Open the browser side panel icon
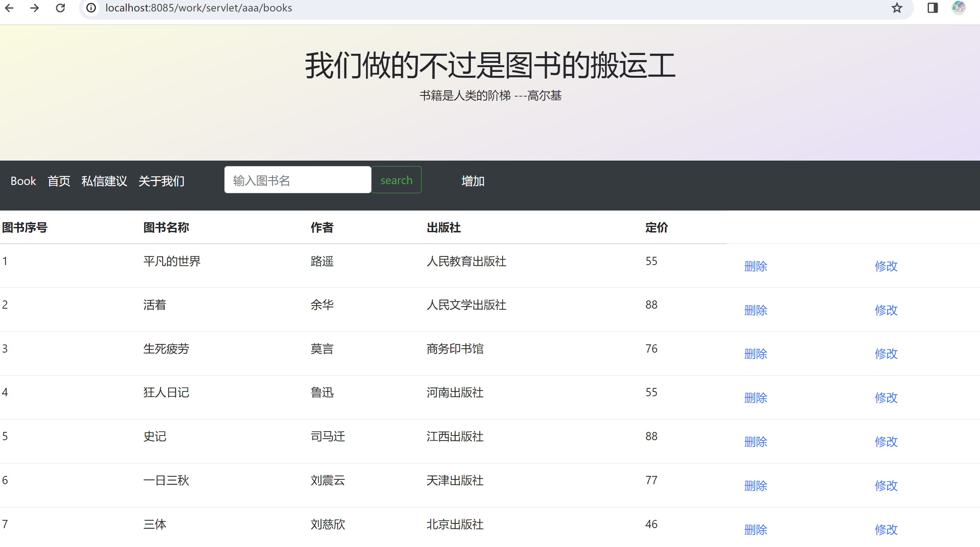Image resolution: width=980 pixels, height=547 pixels. [932, 8]
